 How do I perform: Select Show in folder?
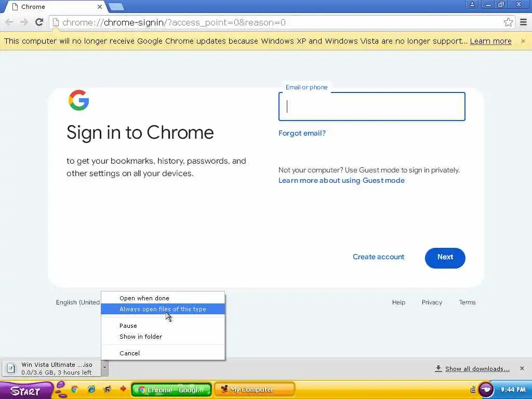(x=163, y=337)
